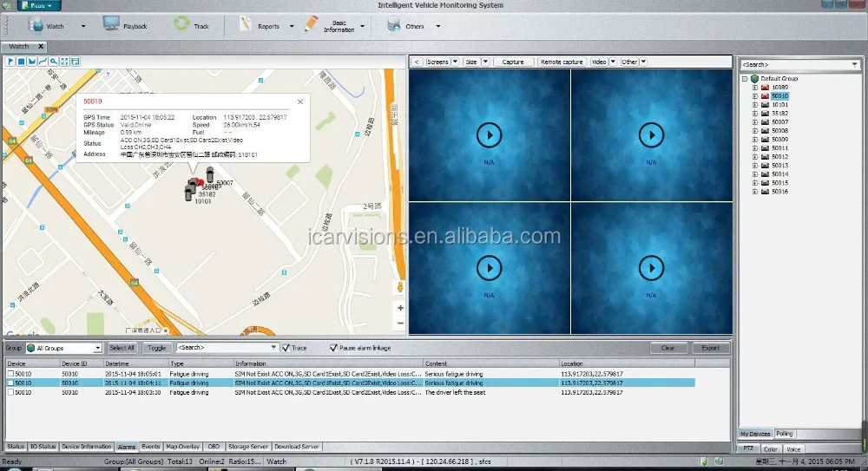
Task: Play video in top-left camera pane
Action: 490,134
